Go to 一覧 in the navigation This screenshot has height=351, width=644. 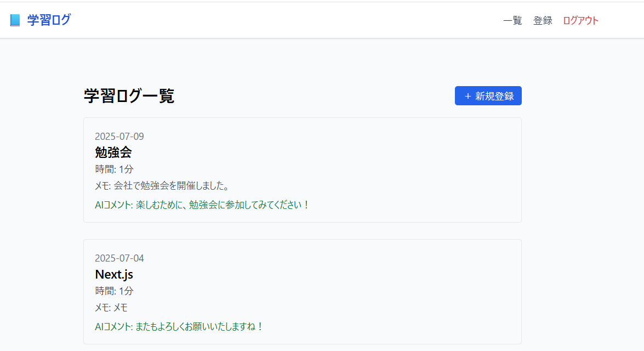click(512, 20)
